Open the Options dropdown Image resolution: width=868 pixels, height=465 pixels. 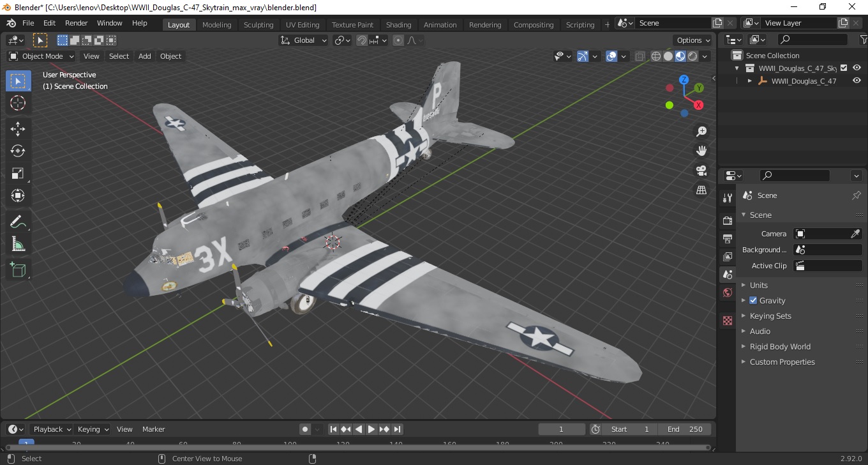(692, 40)
